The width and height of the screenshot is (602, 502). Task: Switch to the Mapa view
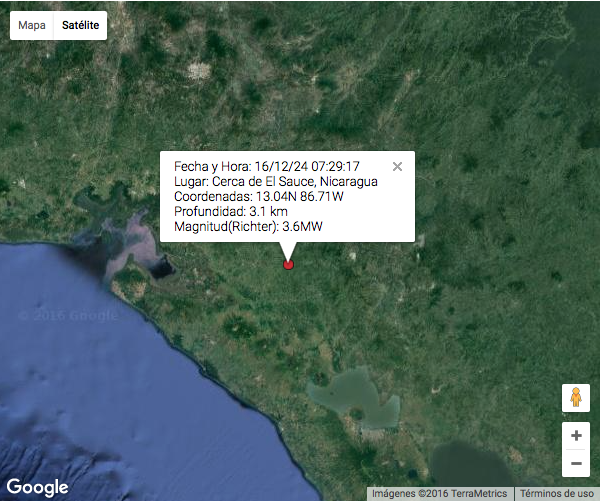(32, 25)
